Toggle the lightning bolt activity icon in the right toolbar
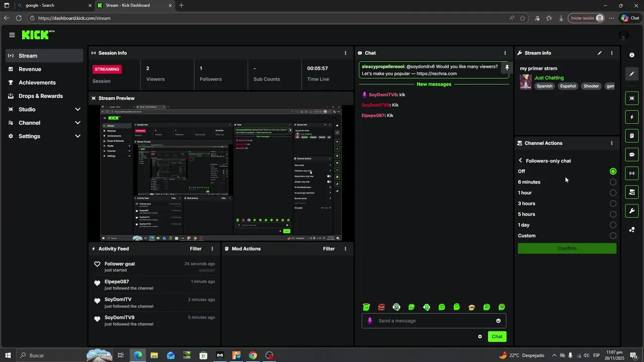 point(632,117)
